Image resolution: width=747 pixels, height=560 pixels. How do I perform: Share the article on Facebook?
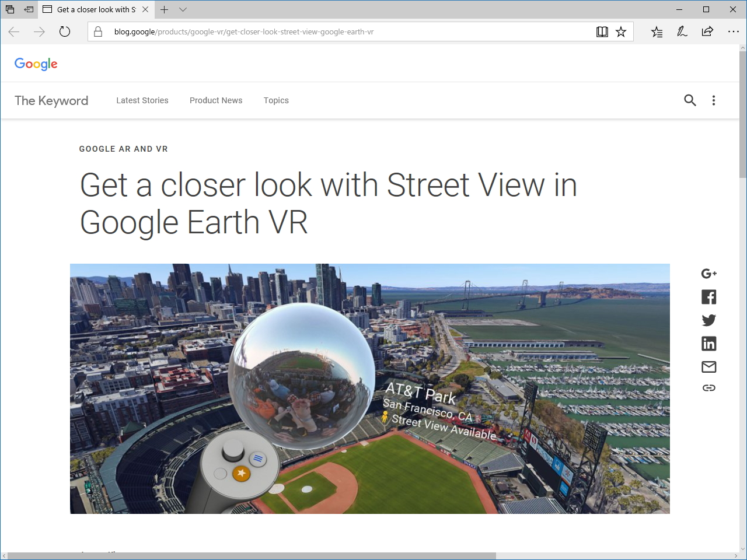(708, 297)
